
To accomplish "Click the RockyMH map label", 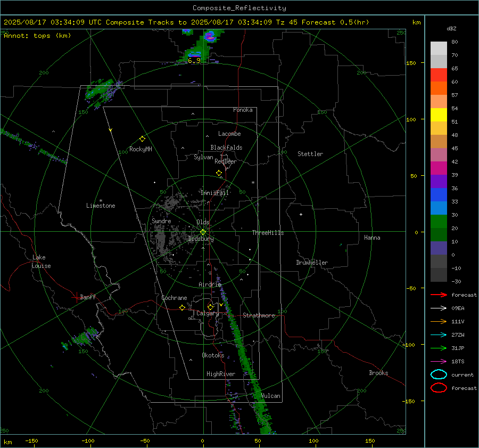I will pos(141,149).
